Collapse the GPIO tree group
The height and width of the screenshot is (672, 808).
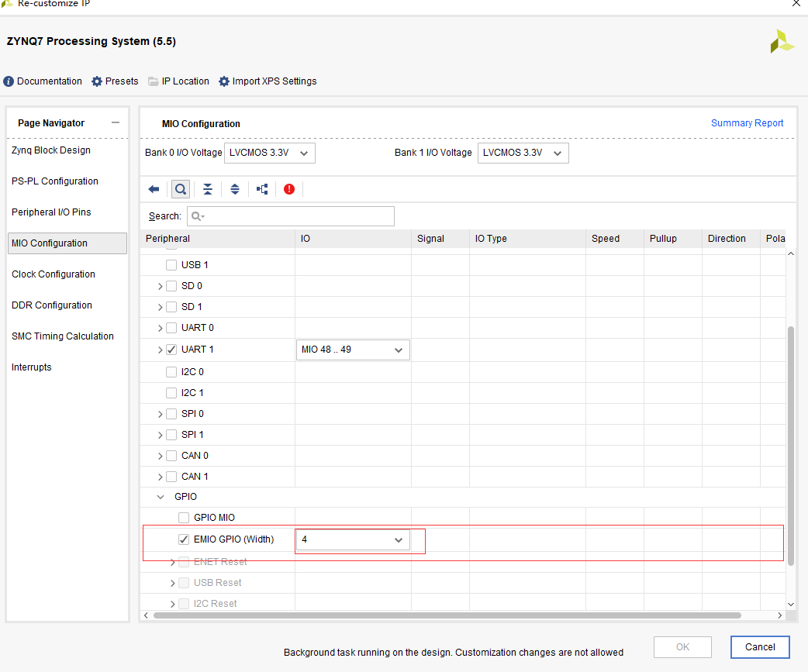click(x=161, y=497)
